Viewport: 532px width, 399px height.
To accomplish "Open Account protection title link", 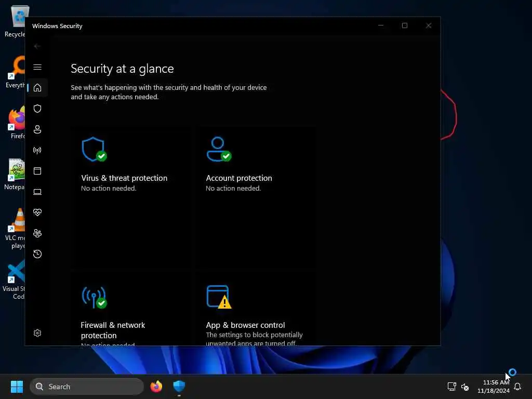I will tap(239, 178).
